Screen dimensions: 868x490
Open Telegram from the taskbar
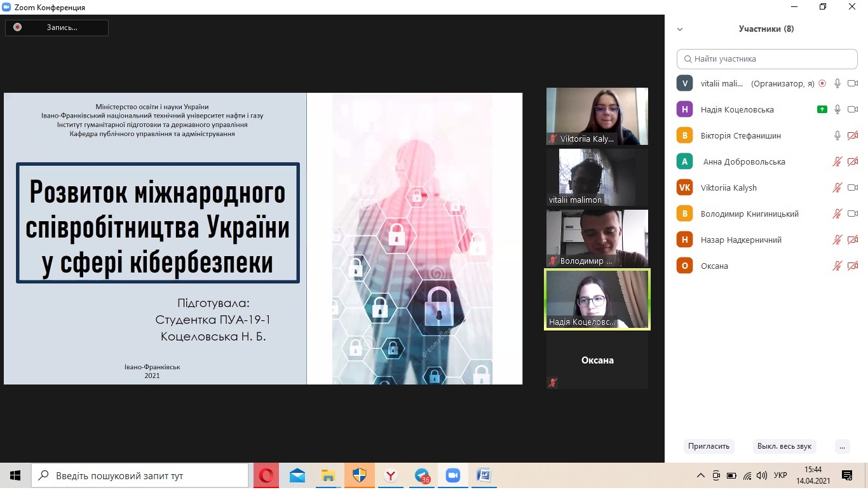422,475
